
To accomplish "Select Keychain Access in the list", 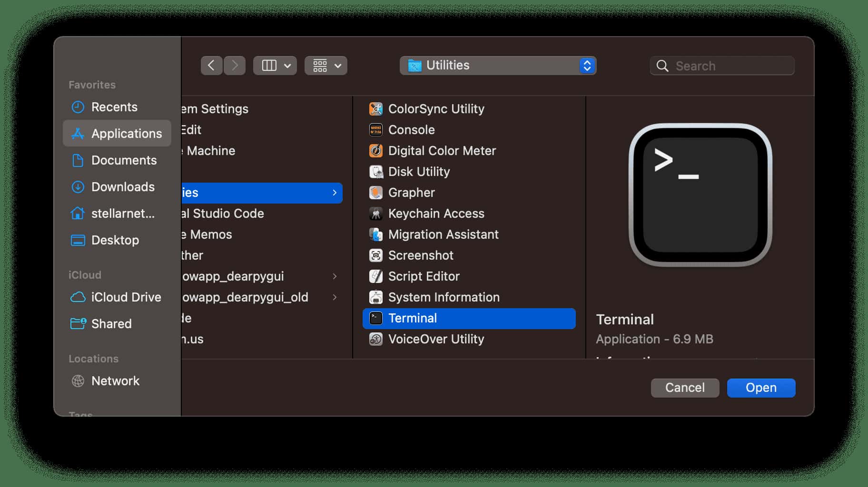I will click(469, 214).
